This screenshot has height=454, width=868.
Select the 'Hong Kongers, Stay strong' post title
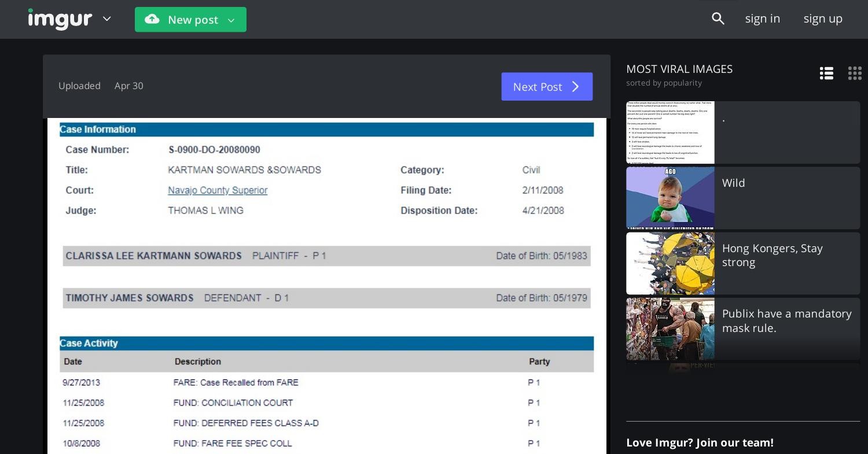[x=772, y=255]
